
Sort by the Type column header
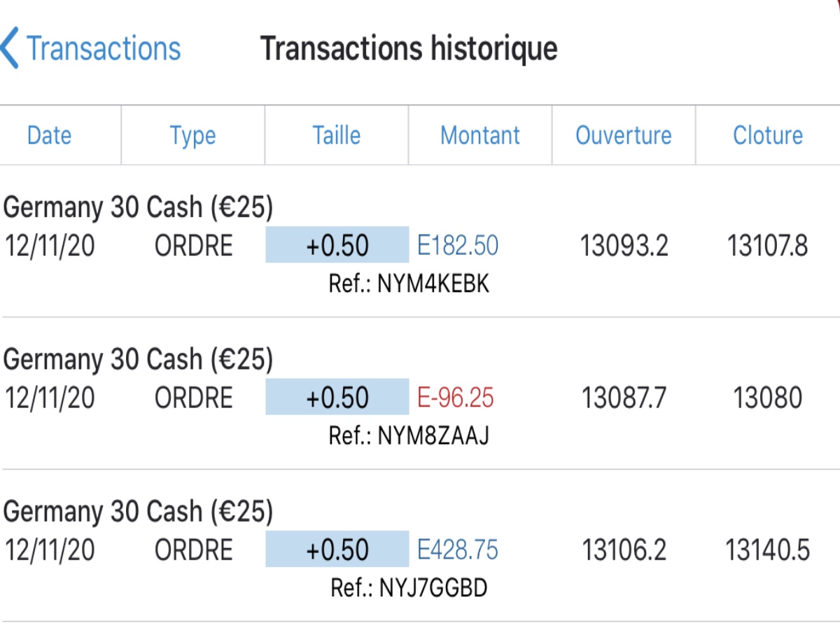(192, 135)
